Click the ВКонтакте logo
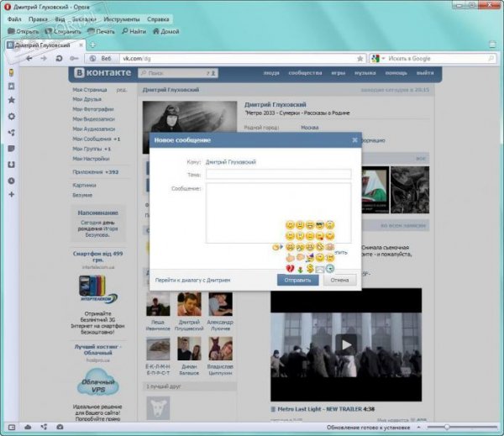Image resolution: width=504 pixels, height=436 pixels. coord(102,72)
